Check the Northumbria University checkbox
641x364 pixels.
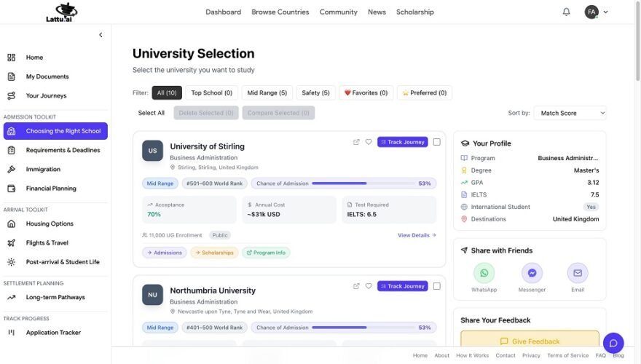pyautogui.click(x=436, y=286)
